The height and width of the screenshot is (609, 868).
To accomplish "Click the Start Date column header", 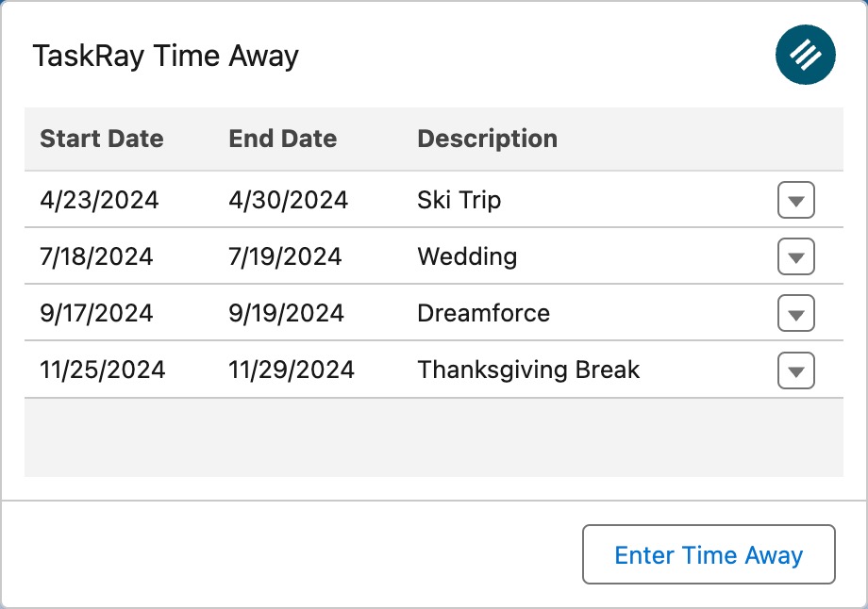I will pyautogui.click(x=101, y=139).
